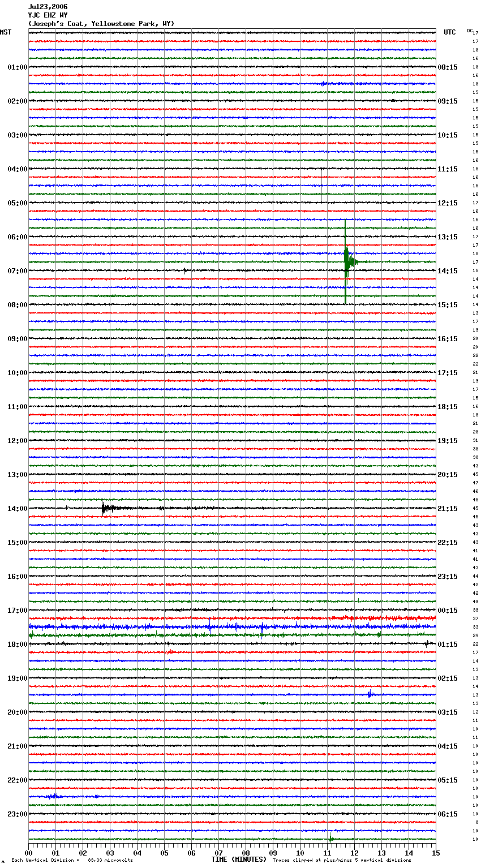Image resolution: width=481 pixels, height=868 pixels.
Task: Click the 08:15 UTC time label
Action: (448, 67)
